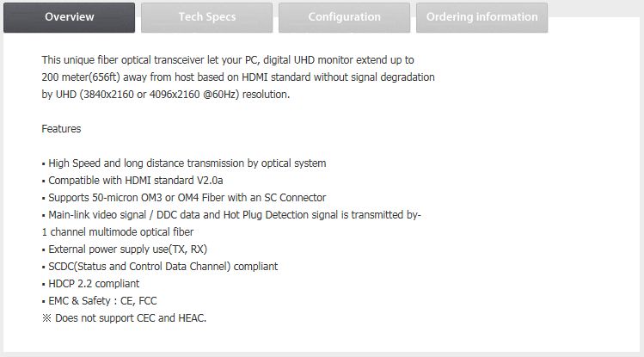Screen dimensions: 644x357
Task: Click the 'External power supply use(TX, RX)' bullet
Action: pos(125,249)
